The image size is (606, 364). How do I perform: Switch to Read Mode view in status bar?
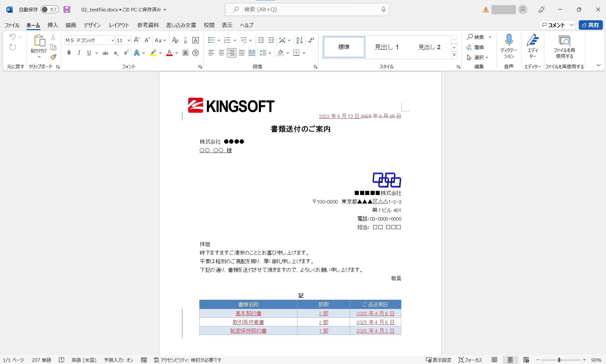pos(494,360)
